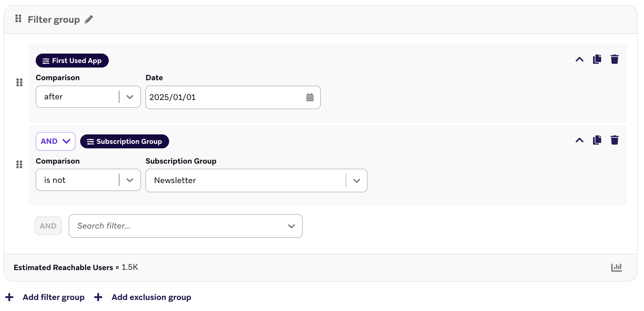Click the Search filter dropdown field
The height and width of the screenshot is (311, 644).
click(x=186, y=226)
